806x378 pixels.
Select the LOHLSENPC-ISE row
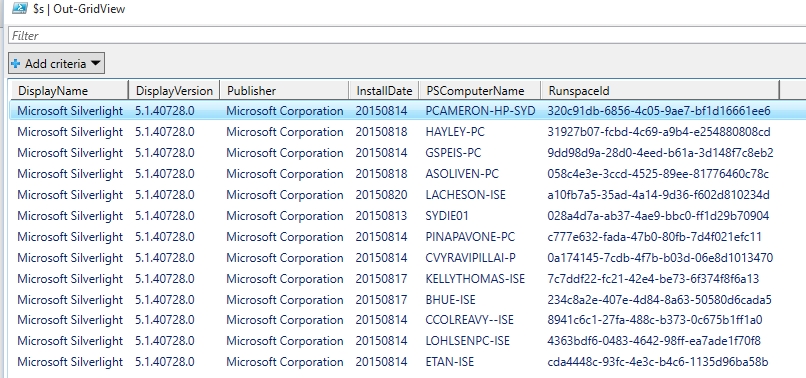pos(407,341)
